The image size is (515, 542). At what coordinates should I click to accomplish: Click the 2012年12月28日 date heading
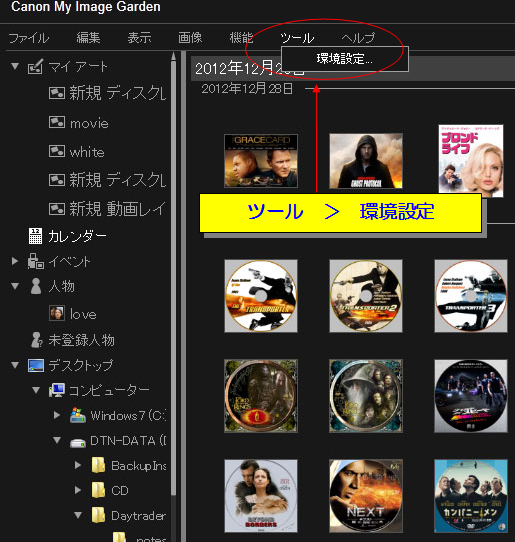click(247, 89)
